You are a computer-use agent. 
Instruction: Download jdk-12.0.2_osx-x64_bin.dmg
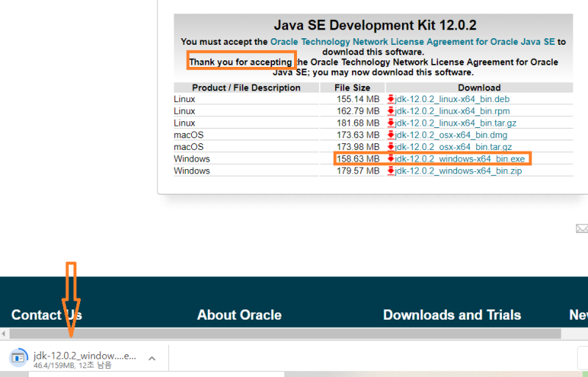pos(451,134)
